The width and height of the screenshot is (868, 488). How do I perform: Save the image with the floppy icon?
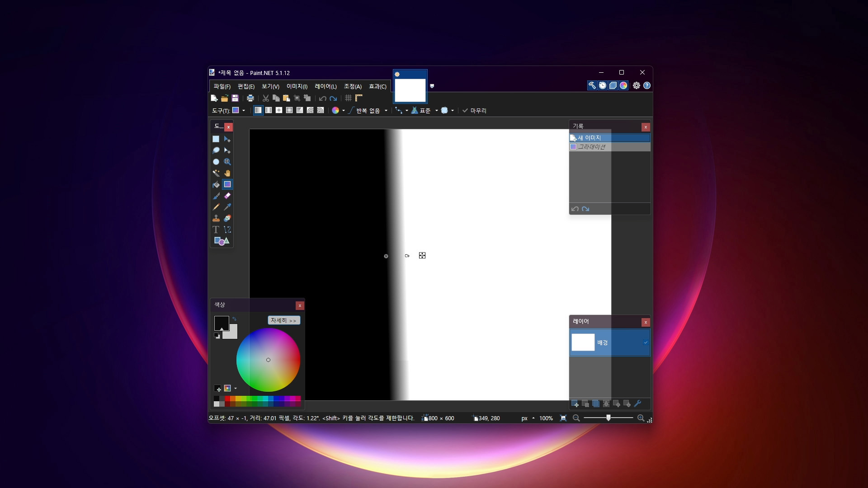[235, 98]
